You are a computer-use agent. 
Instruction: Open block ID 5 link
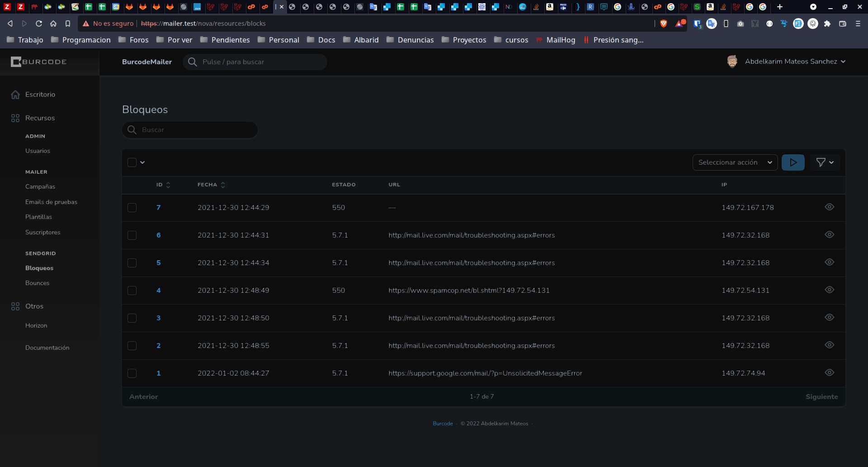[x=158, y=263]
